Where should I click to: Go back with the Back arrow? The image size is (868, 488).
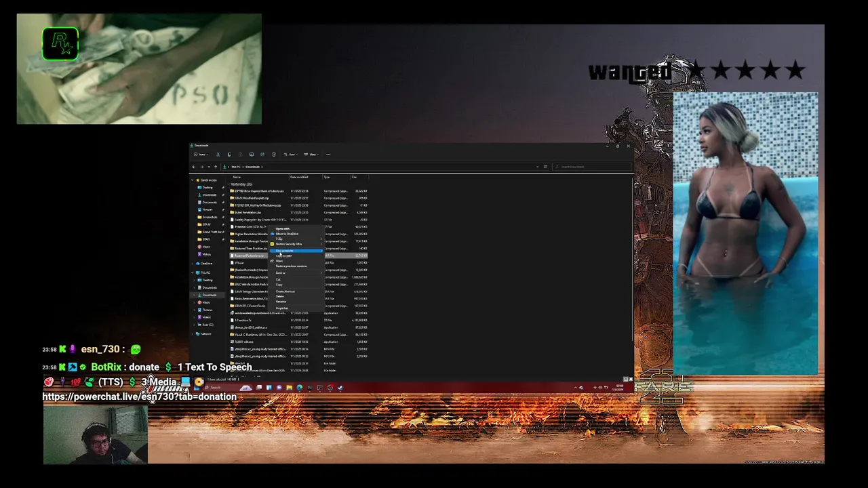point(194,167)
